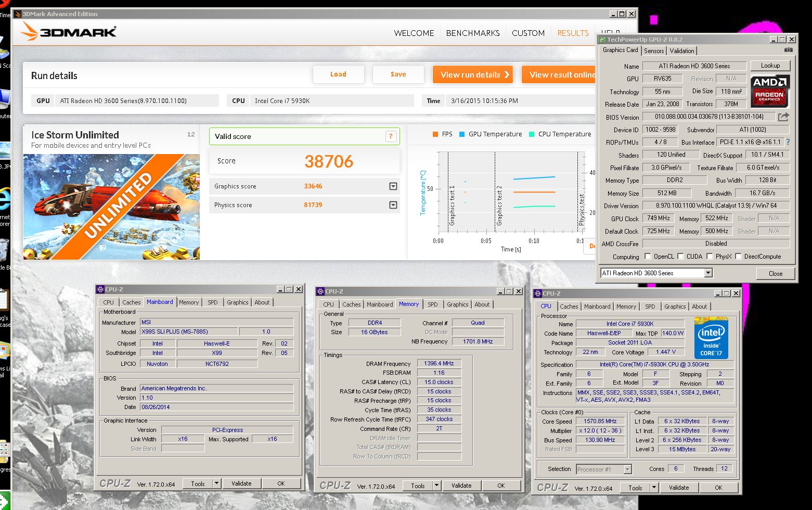Viewport: 812px width, 510px height.
Task: Click the Save button in Run details
Action: [x=398, y=74]
